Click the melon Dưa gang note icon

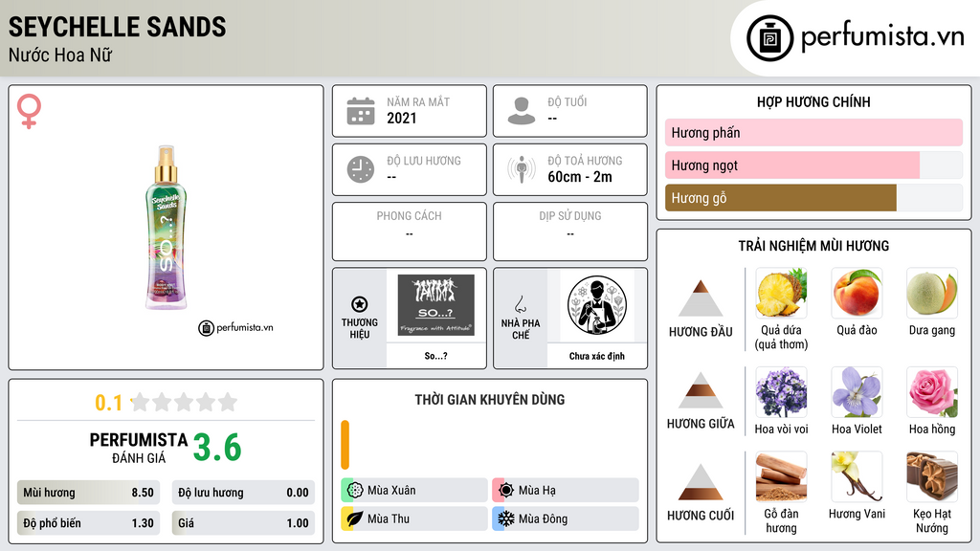pos(932,293)
